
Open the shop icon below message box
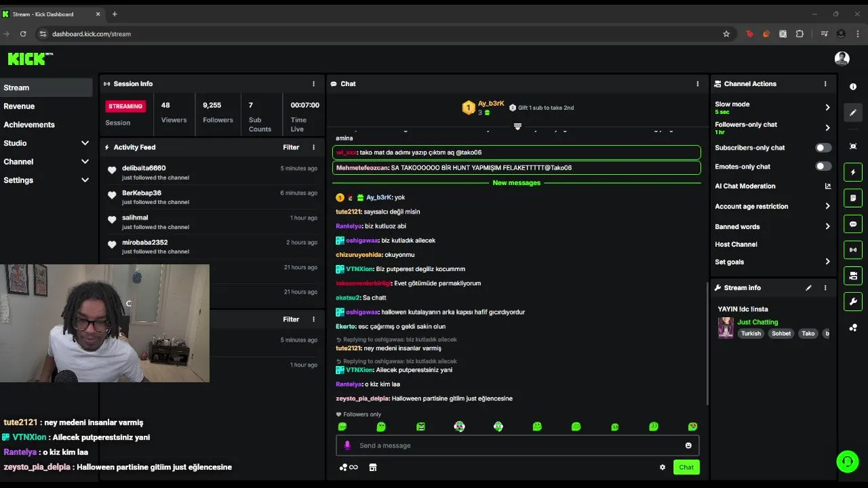click(372, 467)
